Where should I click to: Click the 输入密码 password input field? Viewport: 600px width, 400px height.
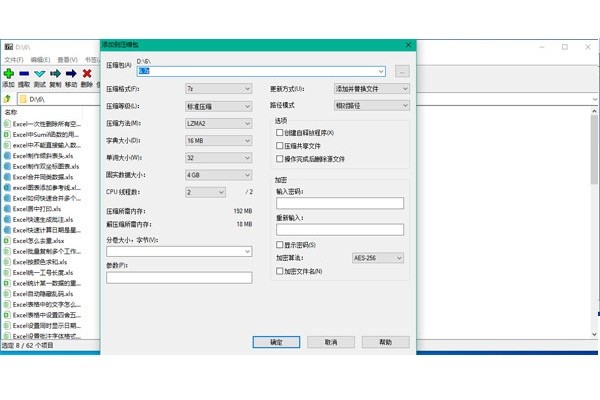pyautogui.click(x=339, y=203)
